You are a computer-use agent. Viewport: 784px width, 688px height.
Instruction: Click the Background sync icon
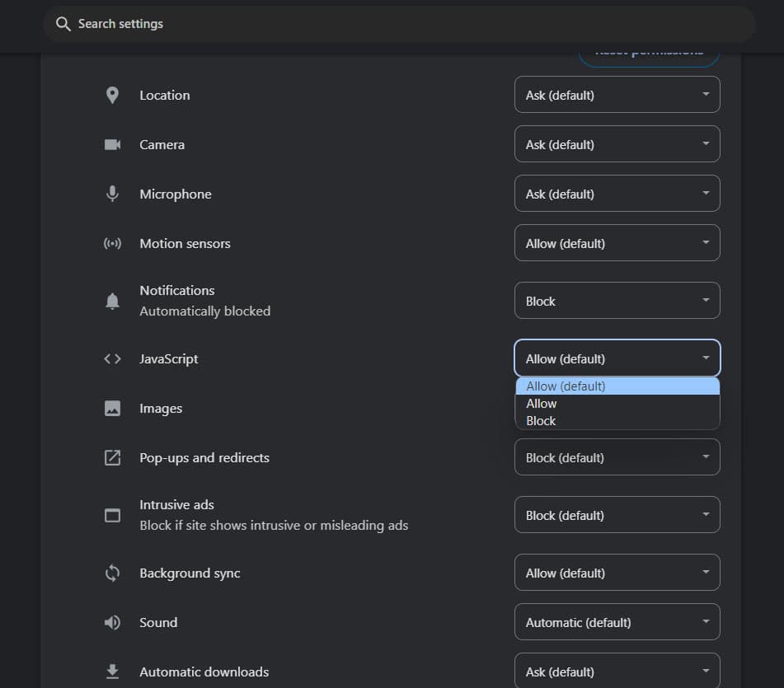(x=113, y=573)
